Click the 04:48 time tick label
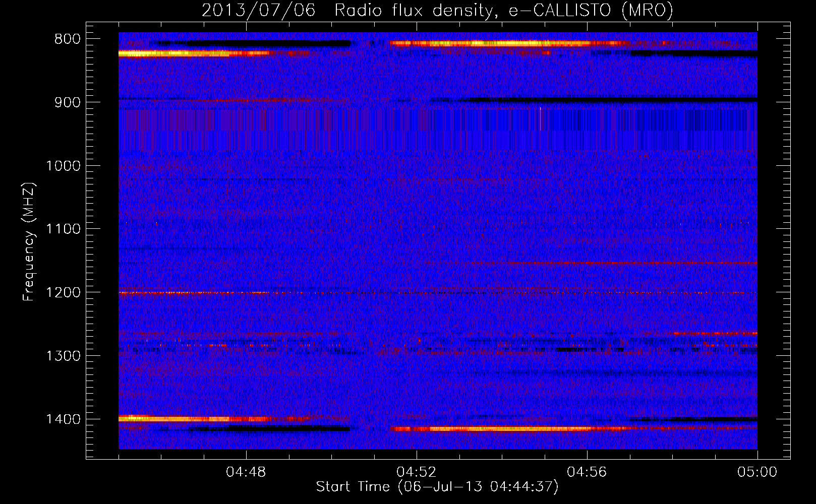 (246, 472)
